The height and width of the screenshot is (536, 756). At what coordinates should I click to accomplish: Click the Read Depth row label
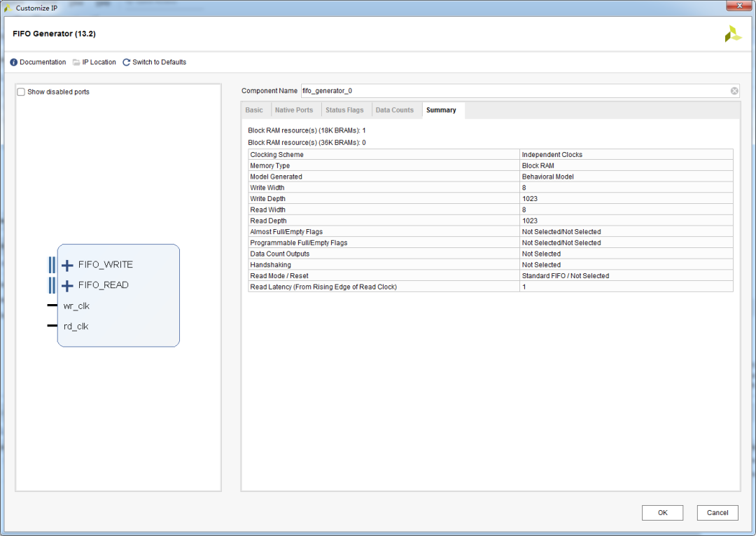coord(268,221)
